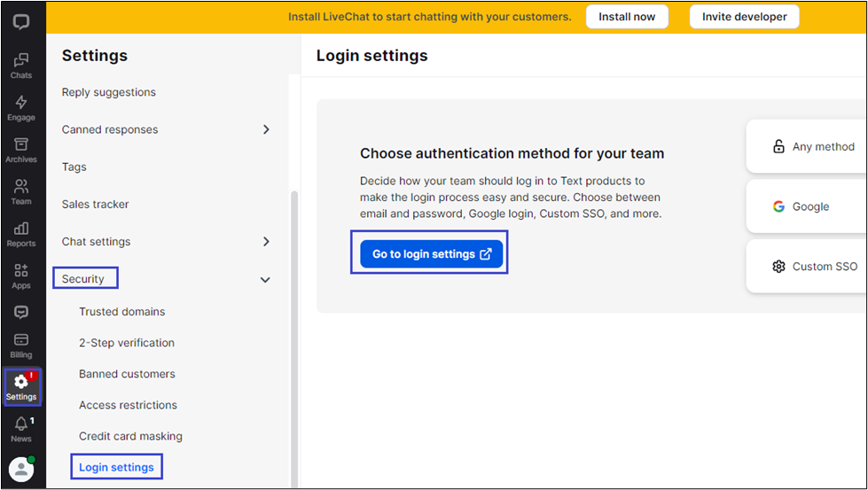This screenshot has height=490, width=868.
Task: Click the LiveChat logo icon
Action: click(21, 22)
